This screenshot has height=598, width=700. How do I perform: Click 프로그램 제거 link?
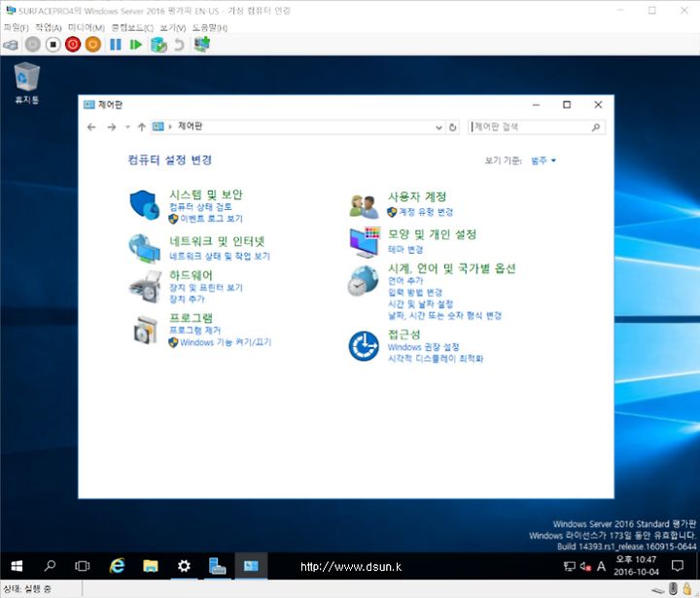point(195,331)
